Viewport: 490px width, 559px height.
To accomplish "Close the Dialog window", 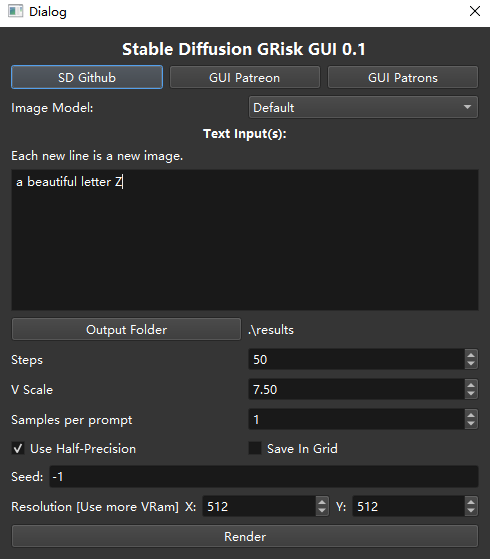I will [475, 11].
